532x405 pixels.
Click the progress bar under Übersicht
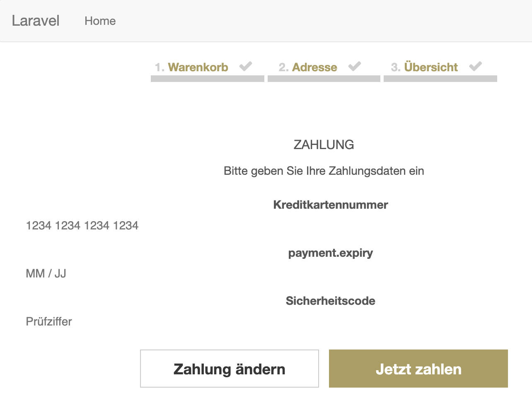pyautogui.click(x=440, y=79)
